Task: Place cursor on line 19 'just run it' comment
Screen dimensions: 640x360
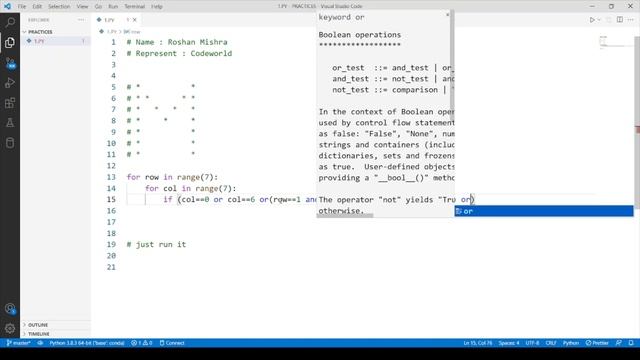Action: point(156,244)
